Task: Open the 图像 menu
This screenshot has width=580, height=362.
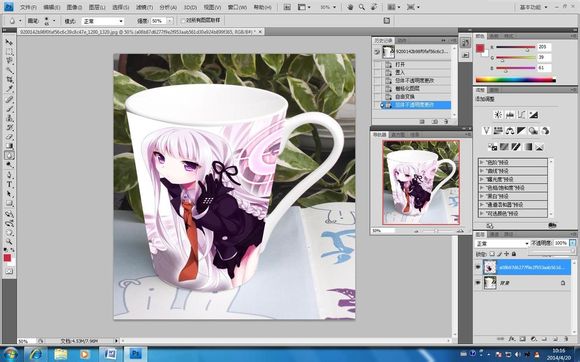Action: [74, 7]
